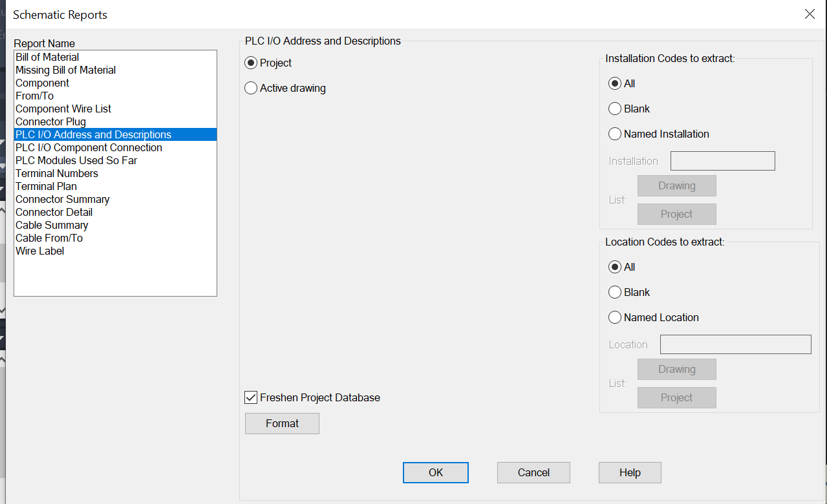The height and width of the screenshot is (504, 827).
Task: Select the "Bill of Material" report
Action: [x=47, y=57]
